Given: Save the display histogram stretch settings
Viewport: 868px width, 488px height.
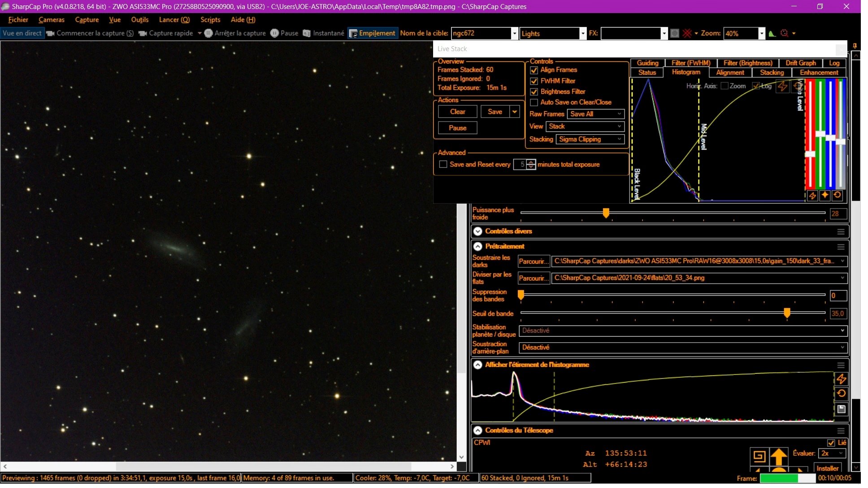Looking at the screenshot, I should point(841,409).
